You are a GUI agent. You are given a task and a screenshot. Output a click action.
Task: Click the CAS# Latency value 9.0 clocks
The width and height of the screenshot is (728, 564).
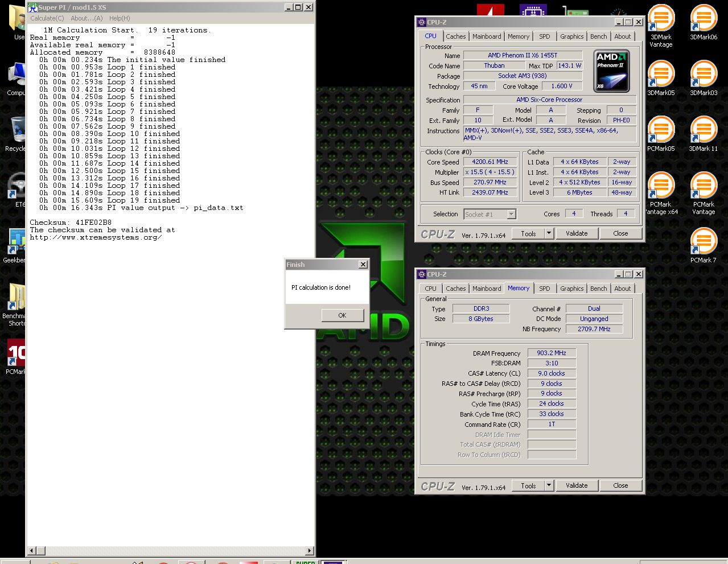pos(552,373)
